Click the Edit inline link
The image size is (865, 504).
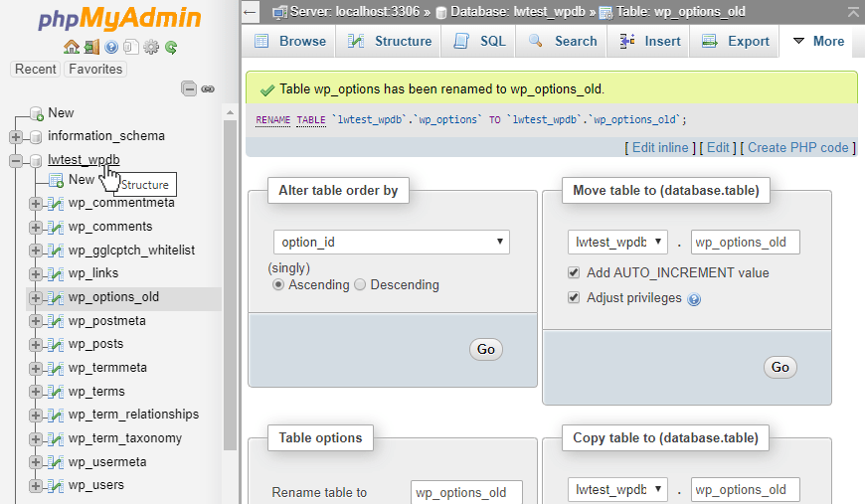[660, 148]
